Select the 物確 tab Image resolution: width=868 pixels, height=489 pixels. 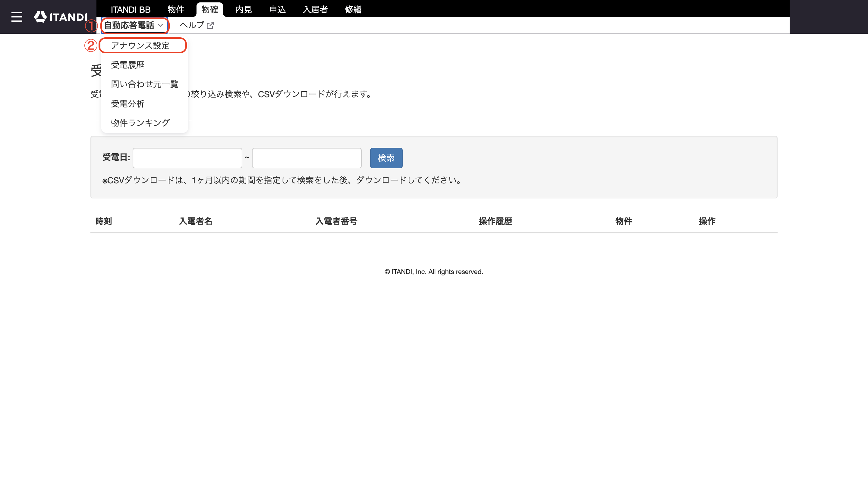tap(209, 9)
